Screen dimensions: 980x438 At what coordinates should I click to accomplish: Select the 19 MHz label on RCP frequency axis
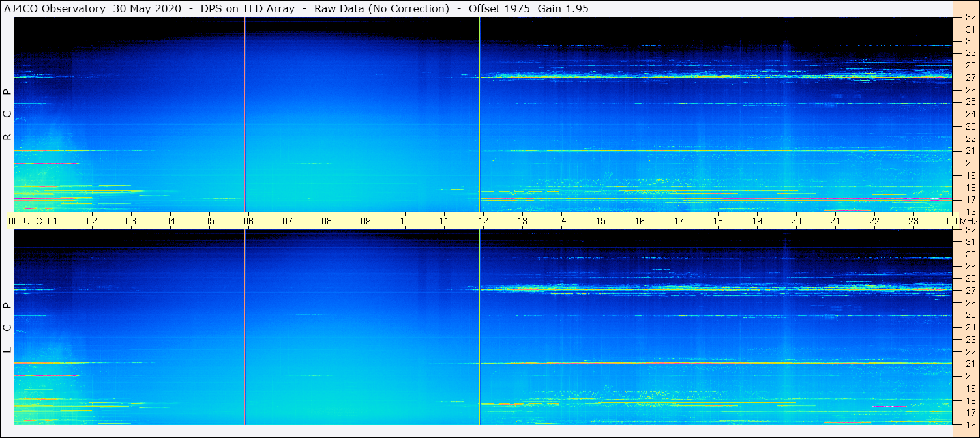(x=970, y=175)
